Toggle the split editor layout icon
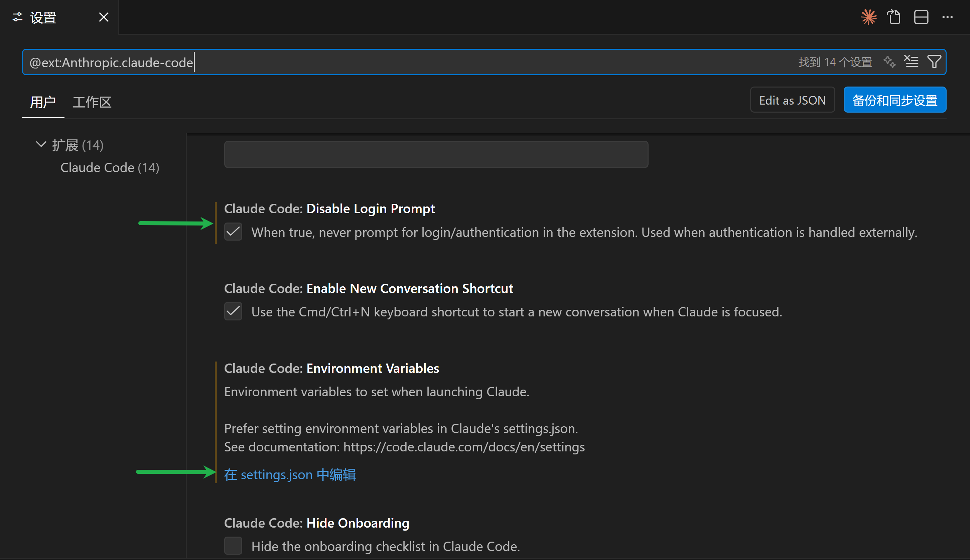 921,17
